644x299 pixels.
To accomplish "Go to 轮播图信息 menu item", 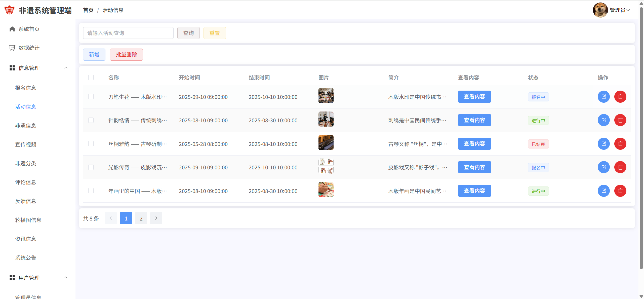I will click(x=28, y=220).
